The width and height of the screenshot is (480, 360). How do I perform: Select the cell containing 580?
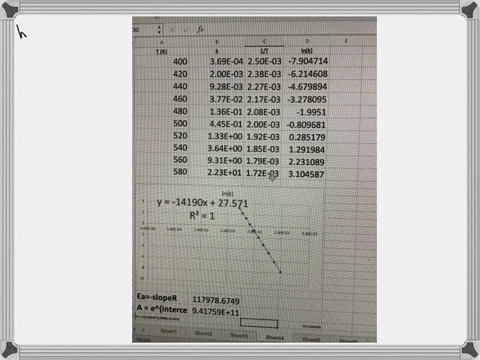180,172
